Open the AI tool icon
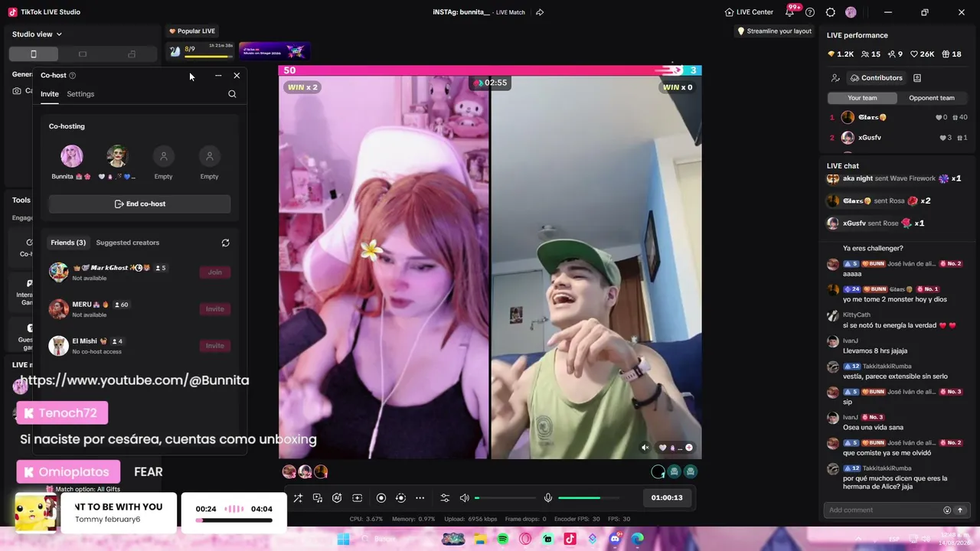980x551 pixels. tap(337, 498)
